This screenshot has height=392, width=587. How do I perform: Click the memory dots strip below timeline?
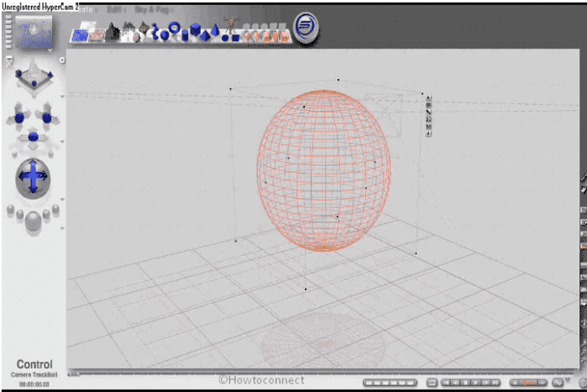(390, 383)
